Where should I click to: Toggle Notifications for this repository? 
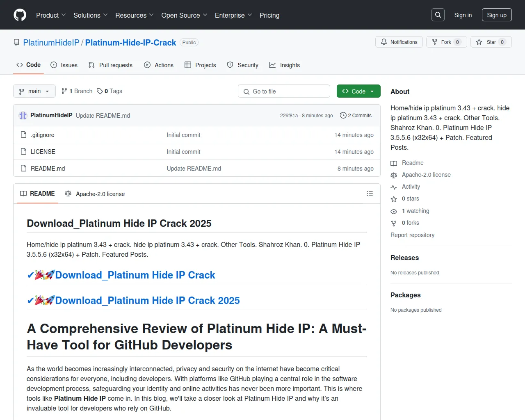pos(399,42)
